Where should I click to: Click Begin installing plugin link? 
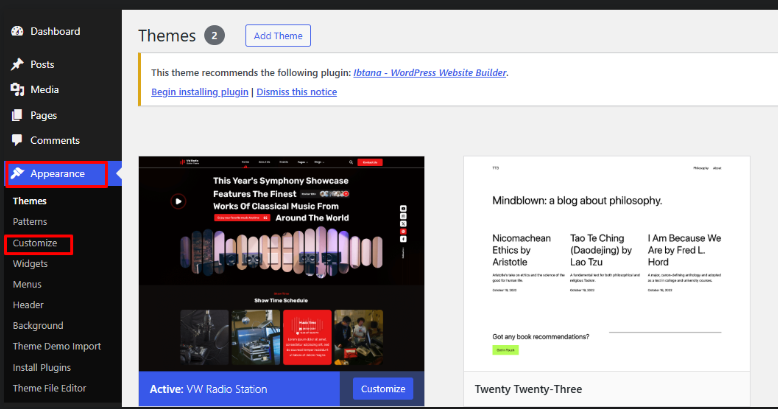(200, 92)
